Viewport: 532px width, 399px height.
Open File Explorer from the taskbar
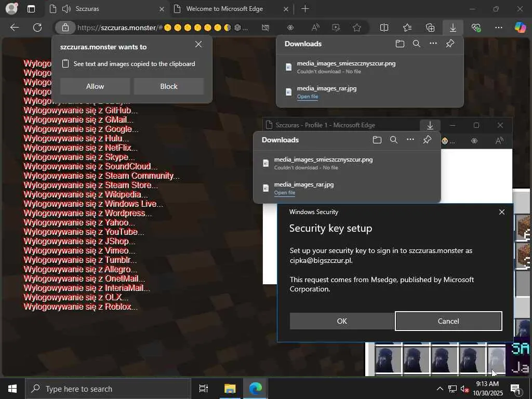230,389
